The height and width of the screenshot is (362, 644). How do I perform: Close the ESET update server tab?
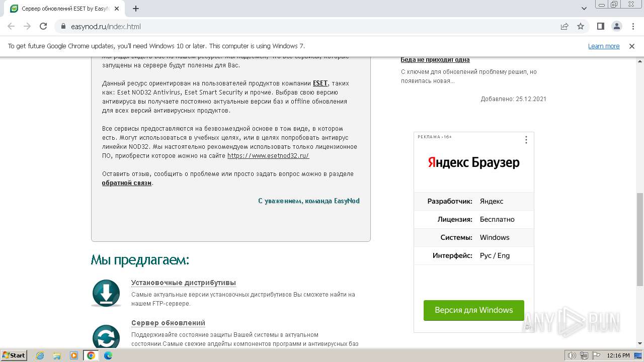click(x=117, y=9)
